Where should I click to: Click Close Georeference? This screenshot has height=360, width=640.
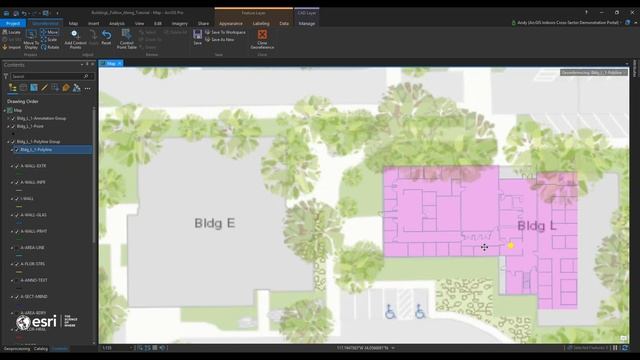click(262, 40)
